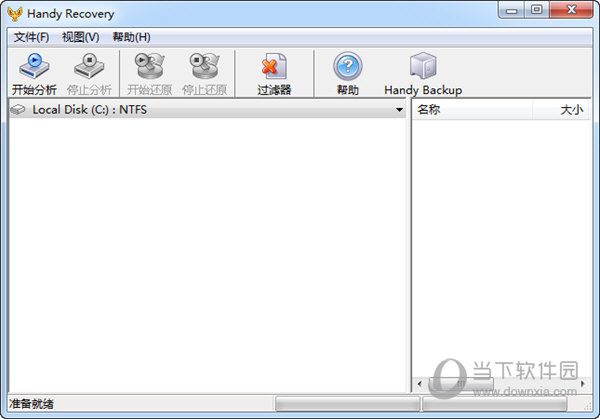Maximize the Handy Recovery window
The width and height of the screenshot is (600, 419).
(536, 10)
